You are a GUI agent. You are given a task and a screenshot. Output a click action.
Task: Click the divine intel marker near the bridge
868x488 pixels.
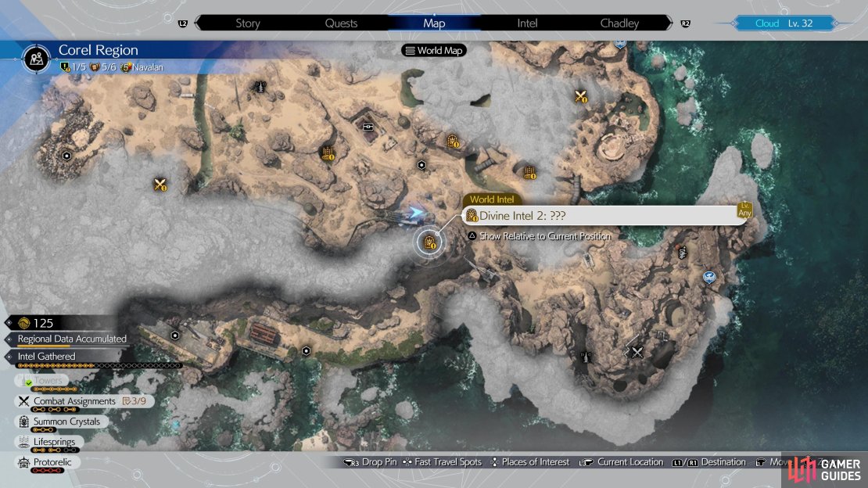(529, 173)
